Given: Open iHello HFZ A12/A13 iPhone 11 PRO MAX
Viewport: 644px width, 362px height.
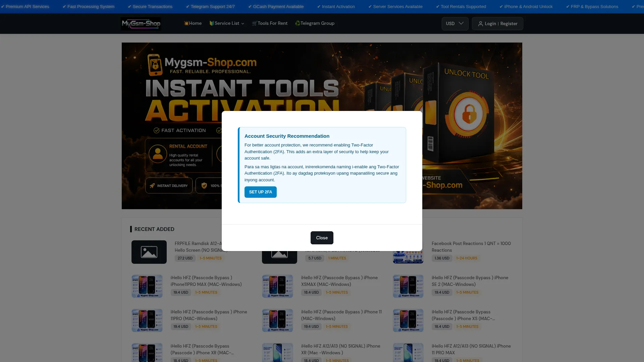Looking at the screenshot, I should 471,349.
